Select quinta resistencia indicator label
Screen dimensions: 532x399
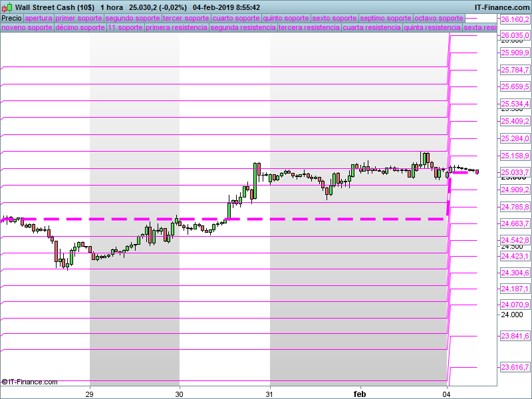(x=432, y=27)
